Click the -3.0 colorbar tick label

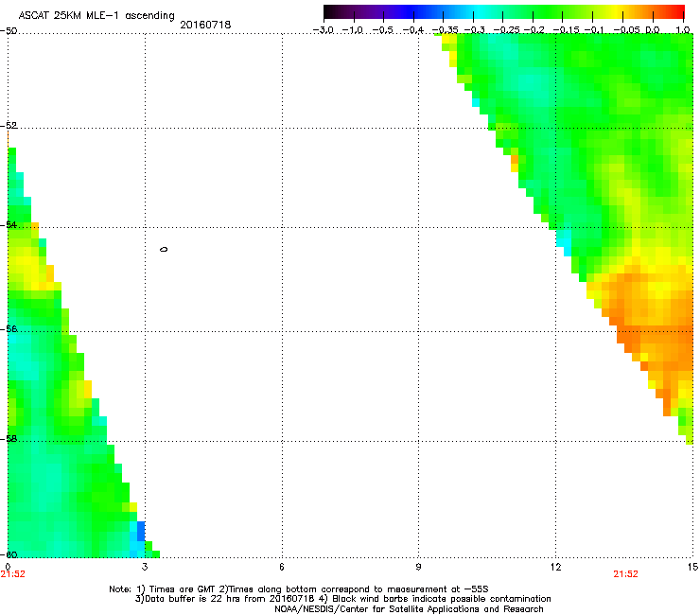(x=324, y=30)
